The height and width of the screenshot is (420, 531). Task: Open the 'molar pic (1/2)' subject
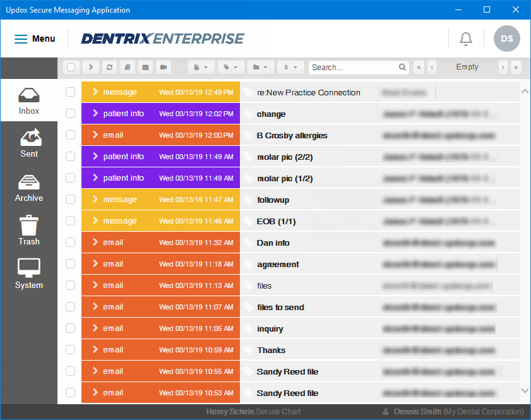(x=285, y=179)
